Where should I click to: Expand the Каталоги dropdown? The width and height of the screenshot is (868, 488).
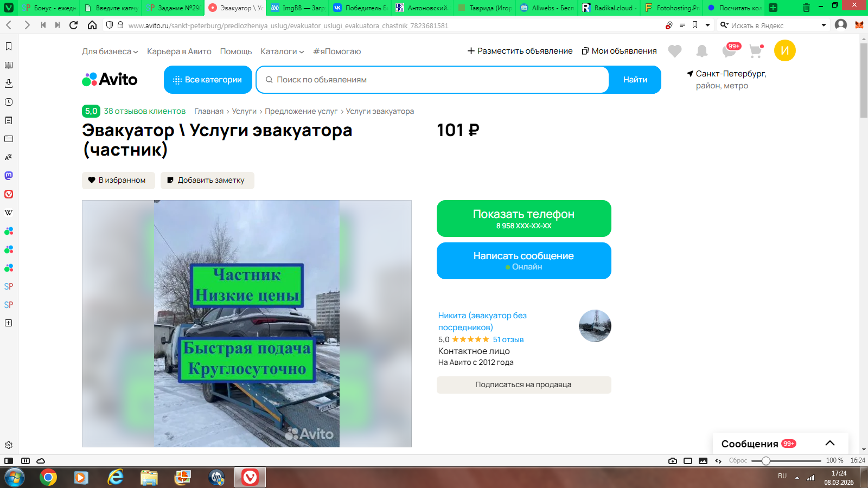282,52
